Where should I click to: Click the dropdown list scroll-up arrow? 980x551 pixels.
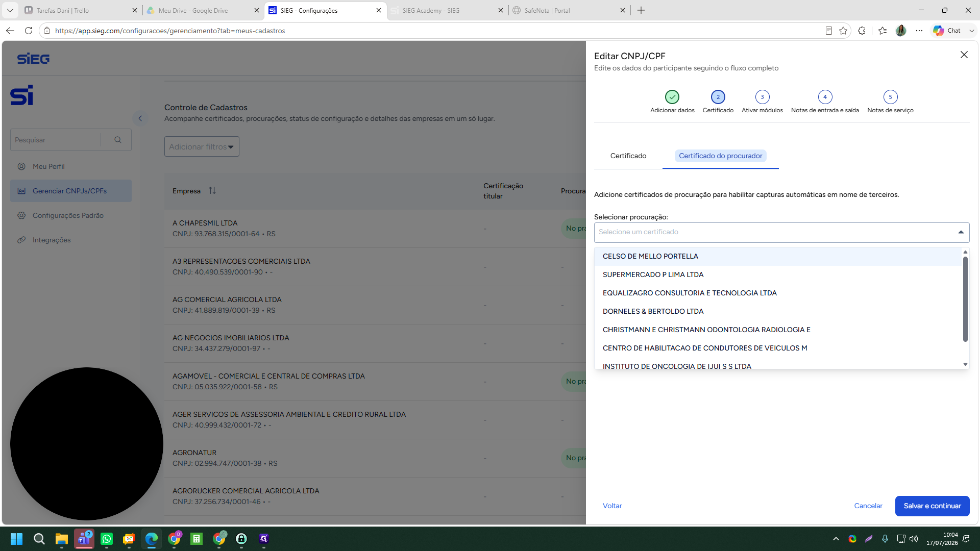(965, 252)
